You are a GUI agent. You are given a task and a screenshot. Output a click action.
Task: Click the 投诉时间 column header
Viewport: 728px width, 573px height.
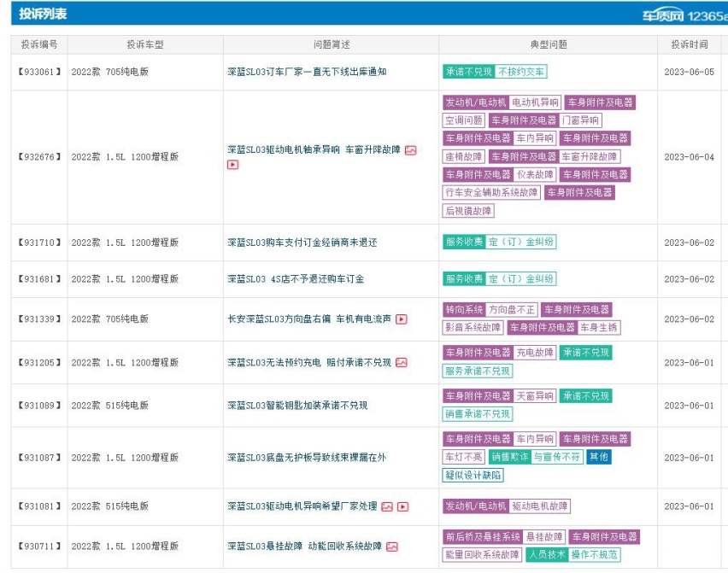coord(690,44)
